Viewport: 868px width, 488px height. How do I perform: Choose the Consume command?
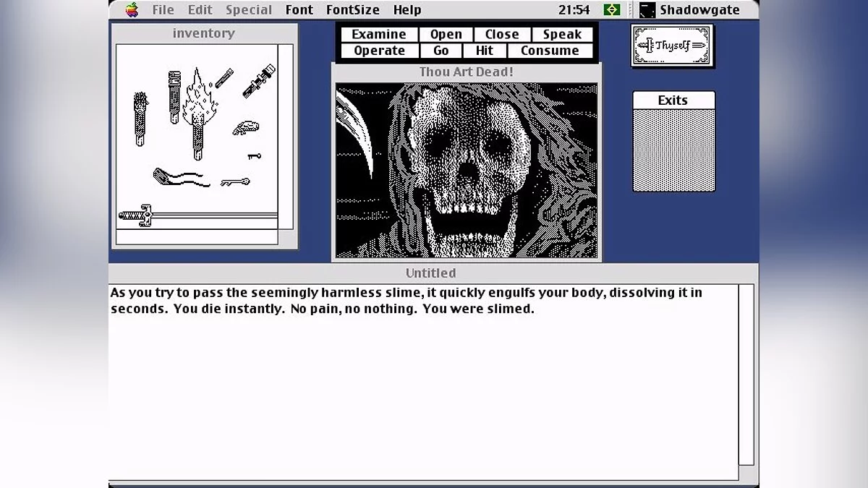(550, 51)
